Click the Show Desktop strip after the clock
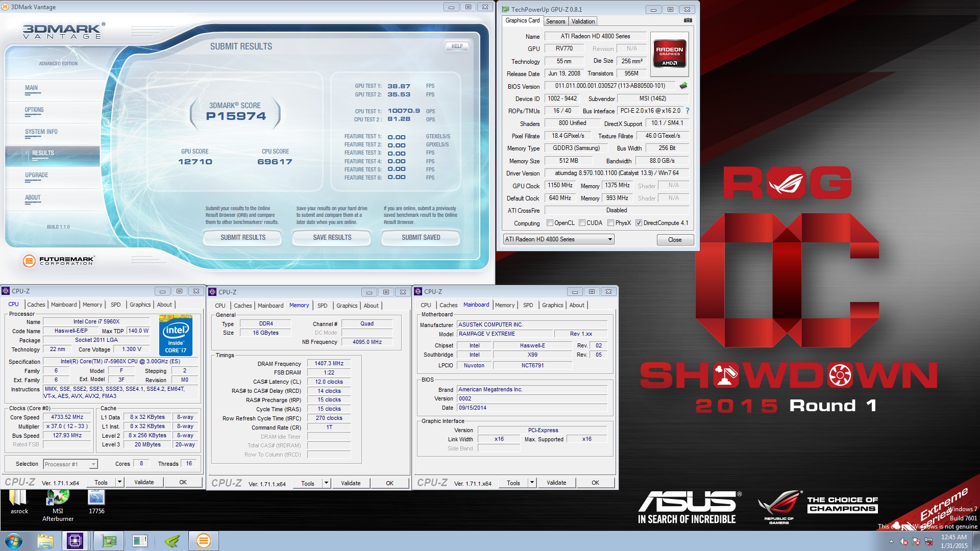This screenshot has height=551, width=980. coord(976,541)
